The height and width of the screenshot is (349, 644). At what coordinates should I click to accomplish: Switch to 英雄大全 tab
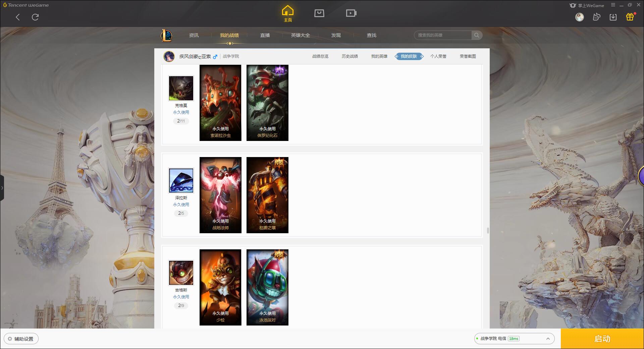(301, 35)
